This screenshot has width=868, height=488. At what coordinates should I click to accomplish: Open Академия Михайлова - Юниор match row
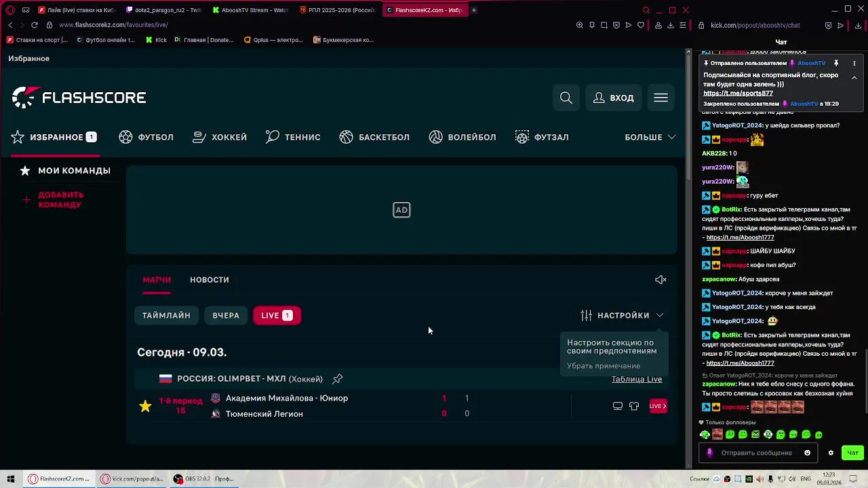(x=287, y=398)
